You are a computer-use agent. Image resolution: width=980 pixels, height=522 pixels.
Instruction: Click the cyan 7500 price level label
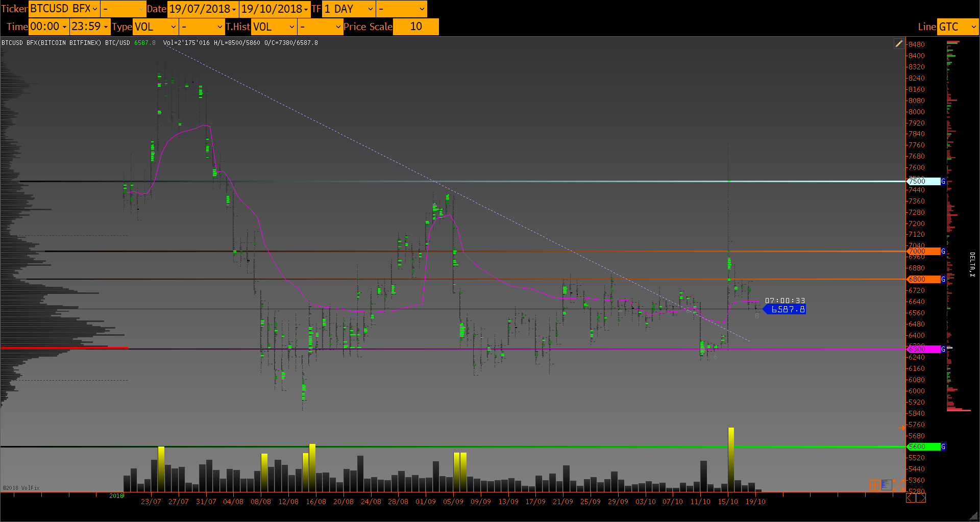(923, 181)
